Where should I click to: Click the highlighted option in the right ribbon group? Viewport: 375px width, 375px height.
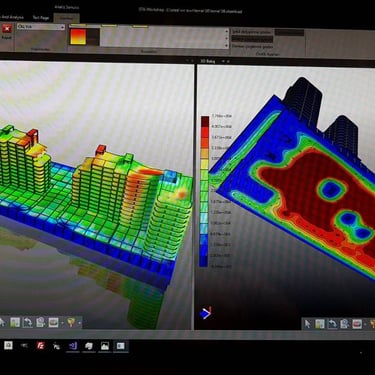(x=252, y=39)
